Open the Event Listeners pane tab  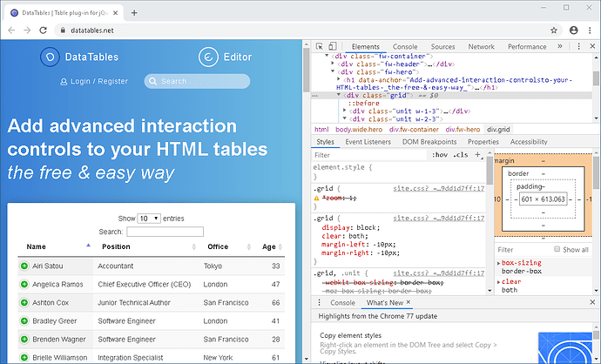coord(368,142)
